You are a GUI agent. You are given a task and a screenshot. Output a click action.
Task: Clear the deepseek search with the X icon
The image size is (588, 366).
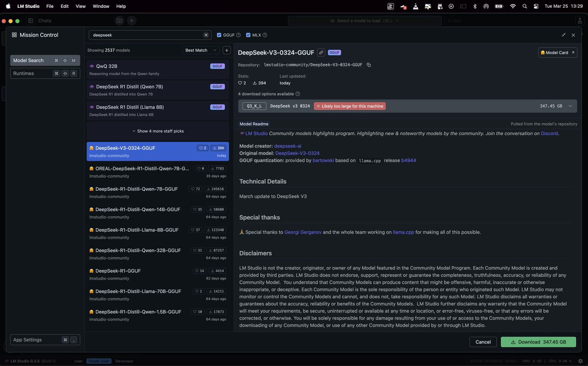(x=206, y=35)
